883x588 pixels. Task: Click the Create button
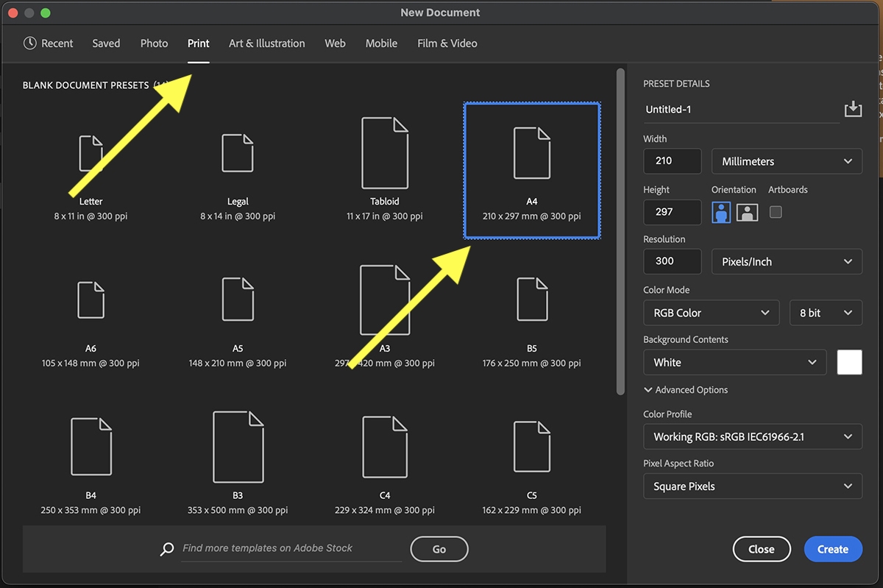[x=833, y=549]
